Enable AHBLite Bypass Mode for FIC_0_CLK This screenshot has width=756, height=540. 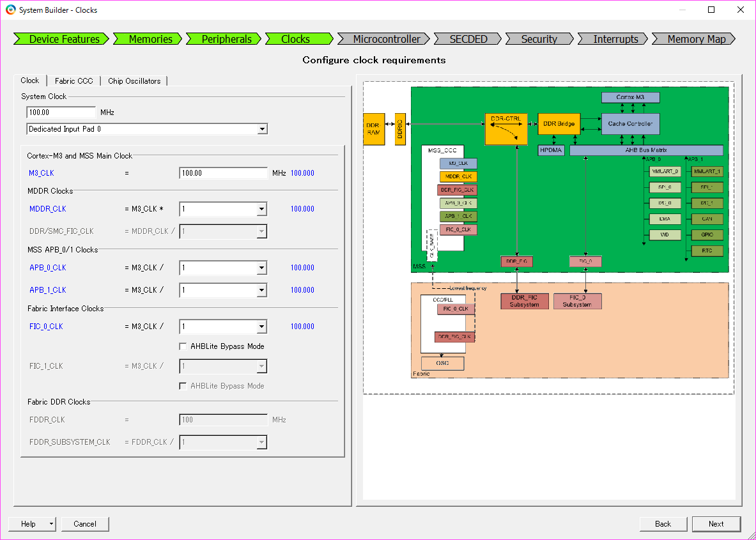[183, 346]
